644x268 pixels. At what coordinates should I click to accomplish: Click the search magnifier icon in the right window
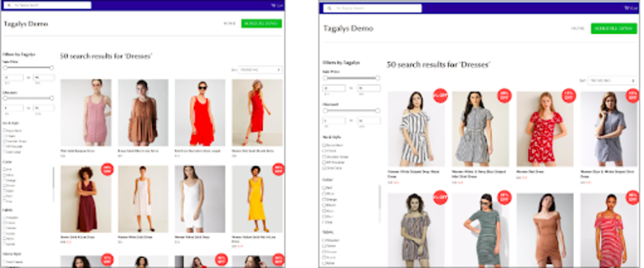point(330,8)
